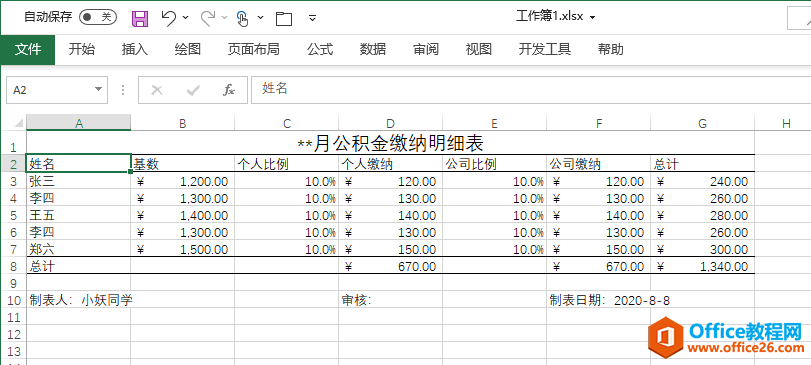Screen dimensions: 811x365
Task: Click the 审核: cell
Action: 391,300
